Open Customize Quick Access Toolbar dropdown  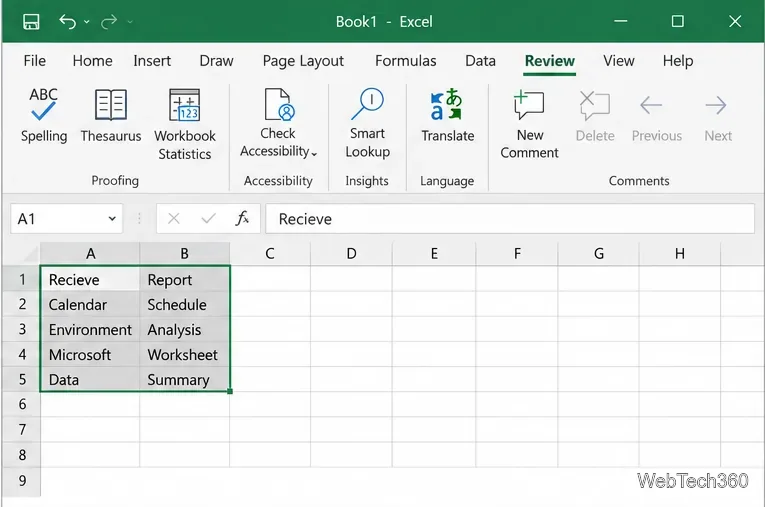click(130, 22)
